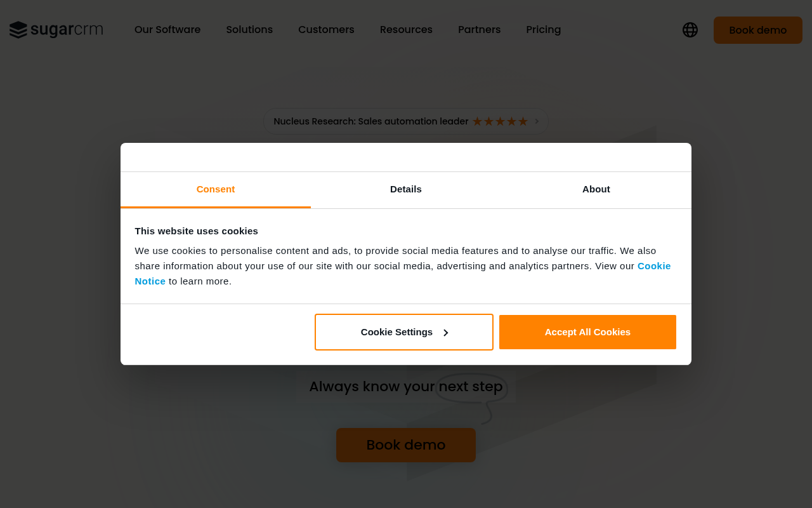Select Pricing in the navigation
812x508 pixels.
coord(543,30)
